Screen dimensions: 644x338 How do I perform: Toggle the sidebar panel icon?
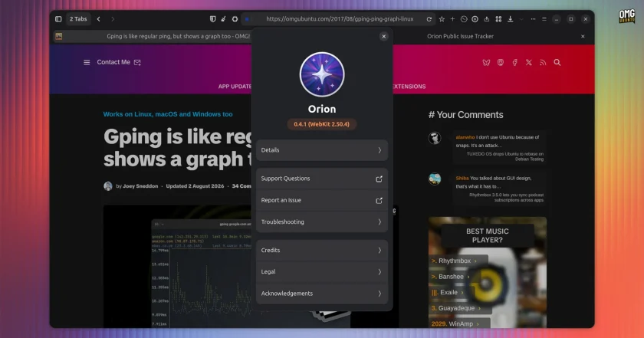pyautogui.click(x=58, y=19)
